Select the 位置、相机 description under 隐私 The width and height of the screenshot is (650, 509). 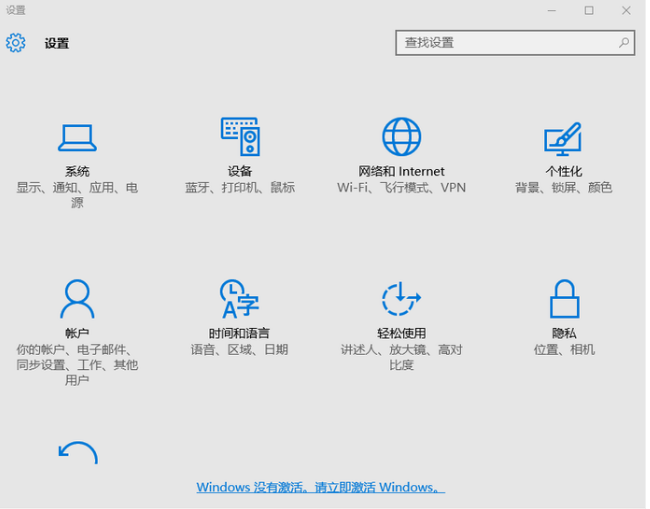tap(564, 349)
